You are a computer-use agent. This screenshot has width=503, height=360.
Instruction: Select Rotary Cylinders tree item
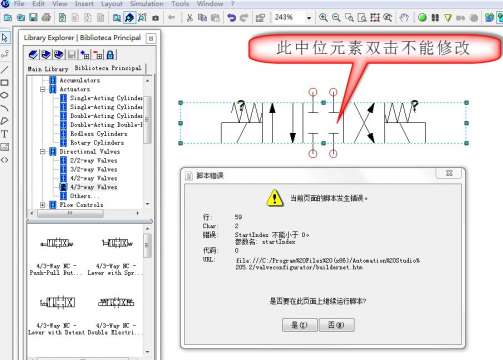click(97, 143)
